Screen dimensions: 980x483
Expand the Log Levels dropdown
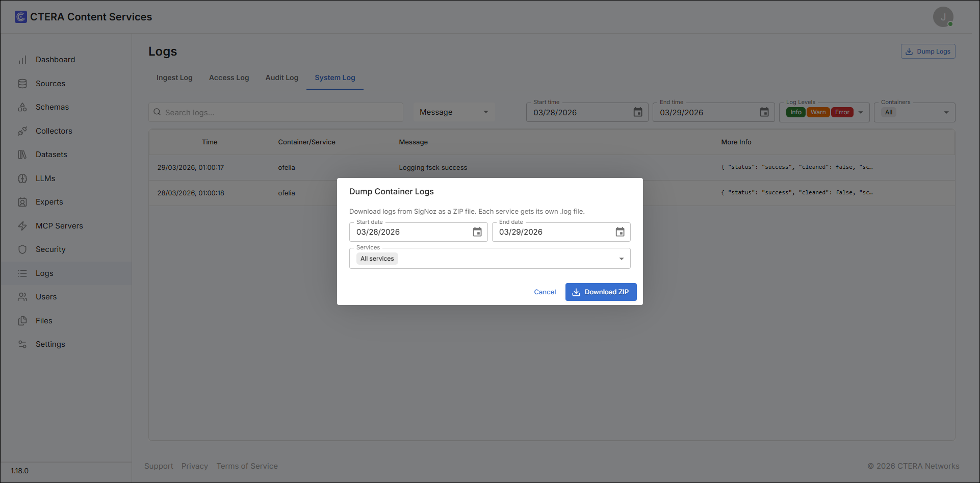pos(861,112)
